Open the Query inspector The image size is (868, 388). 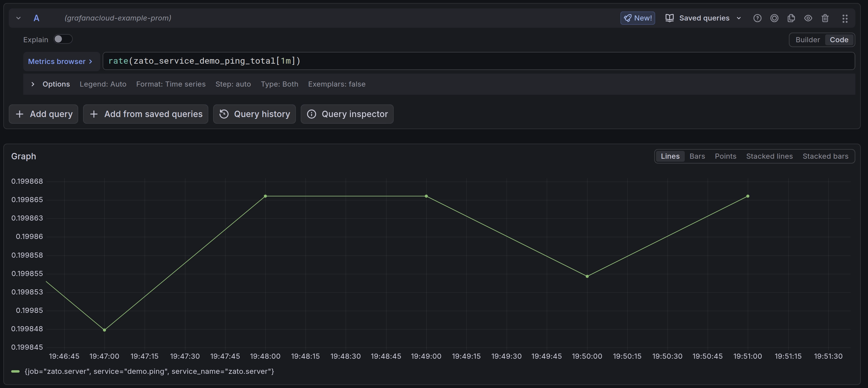tap(347, 114)
